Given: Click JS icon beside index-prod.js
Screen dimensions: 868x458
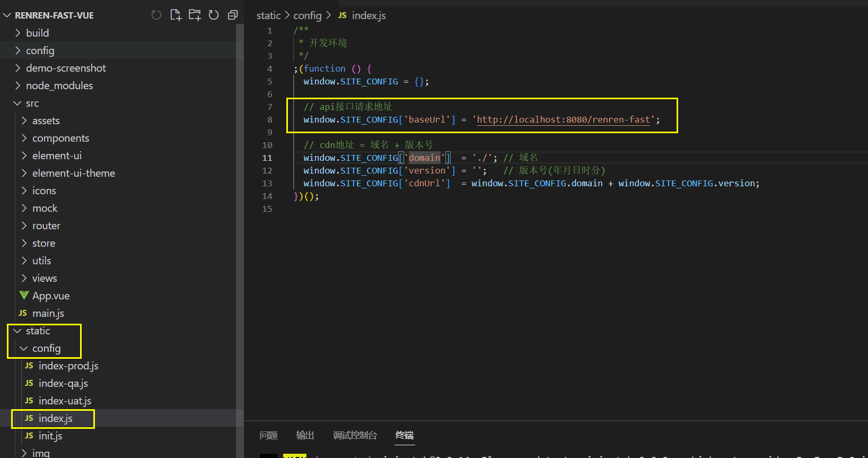Looking at the screenshot, I should (x=29, y=366).
